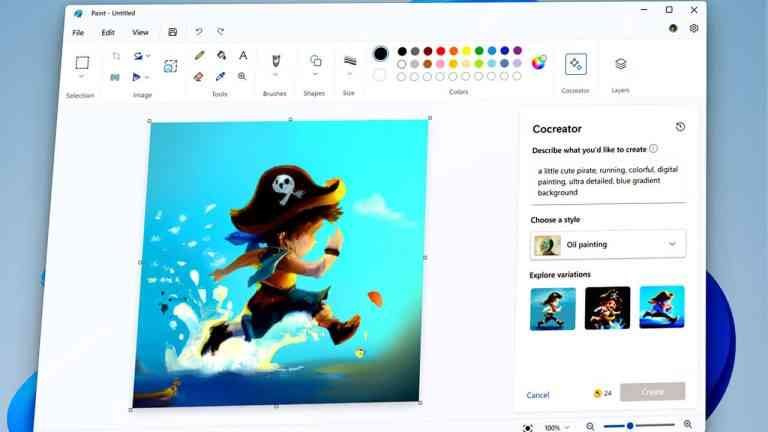The width and height of the screenshot is (768, 432).
Task: Select the dark-background pirate variation thumbnail
Action: [x=607, y=308]
